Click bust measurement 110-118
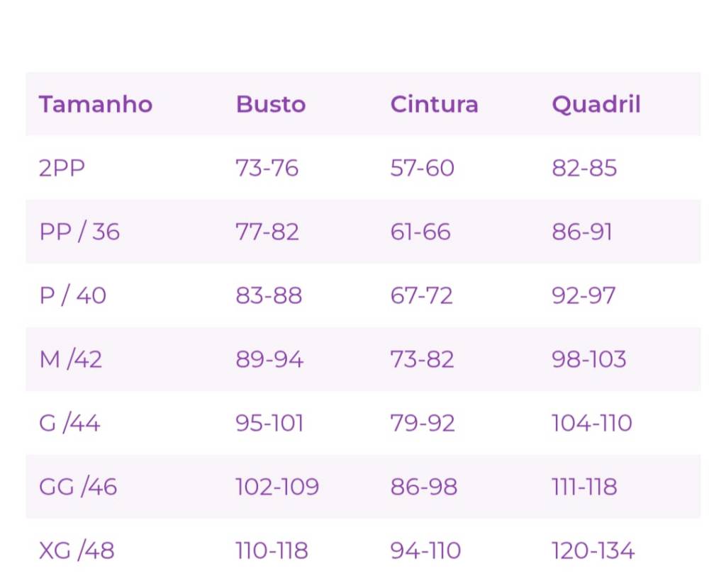 point(272,550)
